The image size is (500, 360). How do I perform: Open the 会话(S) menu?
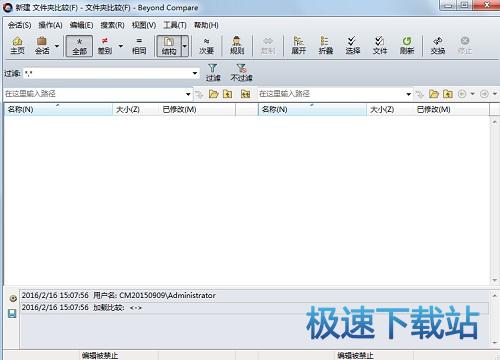coord(20,25)
